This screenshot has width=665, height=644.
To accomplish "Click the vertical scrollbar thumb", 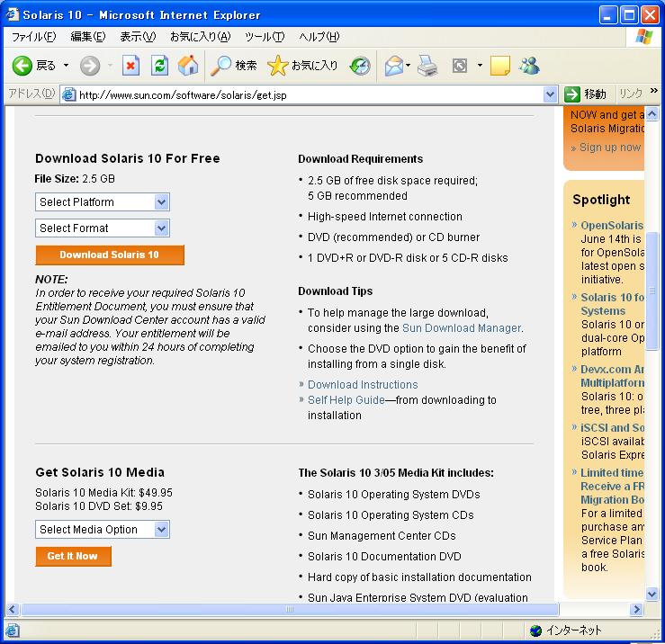I will [652, 291].
